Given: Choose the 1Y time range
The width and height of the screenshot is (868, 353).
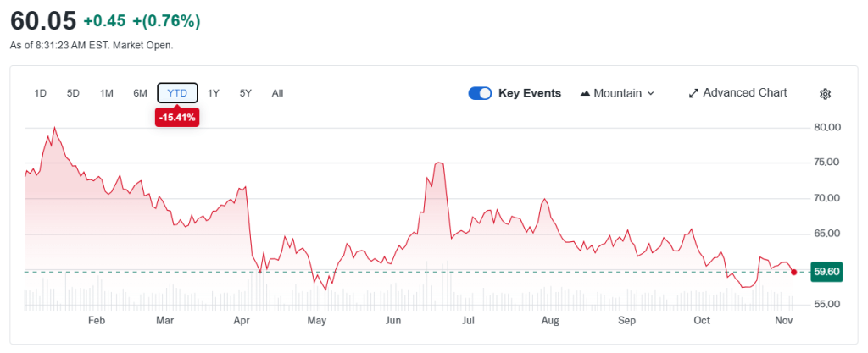Looking at the screenshot, I should click(214, 93).
